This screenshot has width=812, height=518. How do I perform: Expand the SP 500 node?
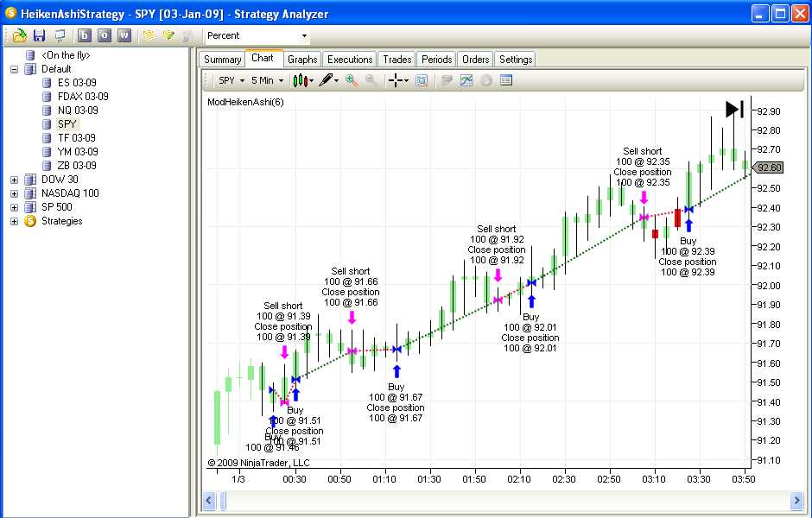pyautogui.click(x=15, y=207)
